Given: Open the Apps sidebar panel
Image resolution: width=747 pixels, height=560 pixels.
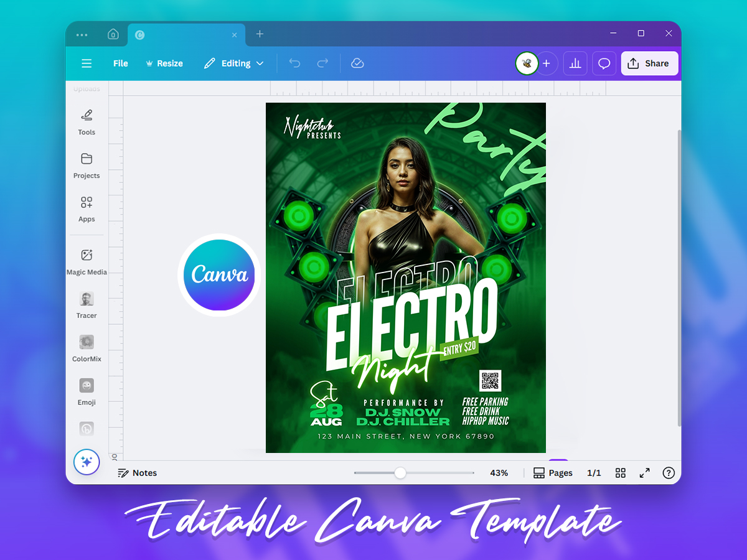Looking at the screenshot, I should (87, 210).
